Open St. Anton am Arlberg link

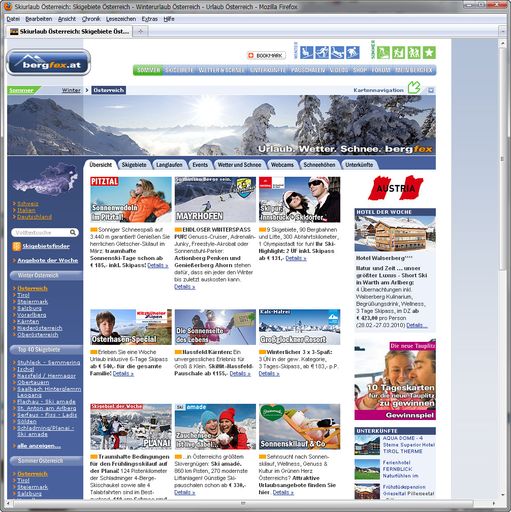pos(47,408)
